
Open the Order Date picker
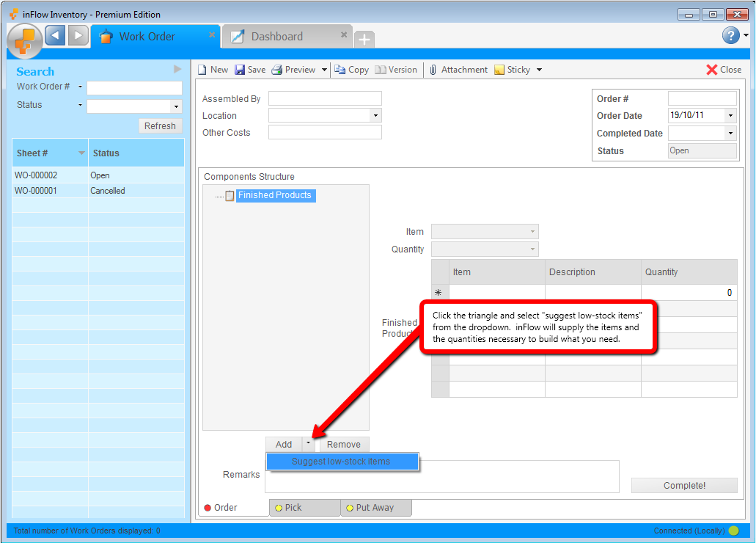point(730,115)
